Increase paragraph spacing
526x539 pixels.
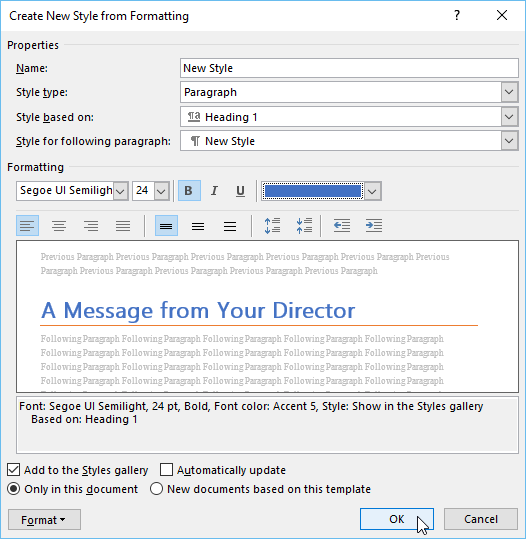coord(272,226)
